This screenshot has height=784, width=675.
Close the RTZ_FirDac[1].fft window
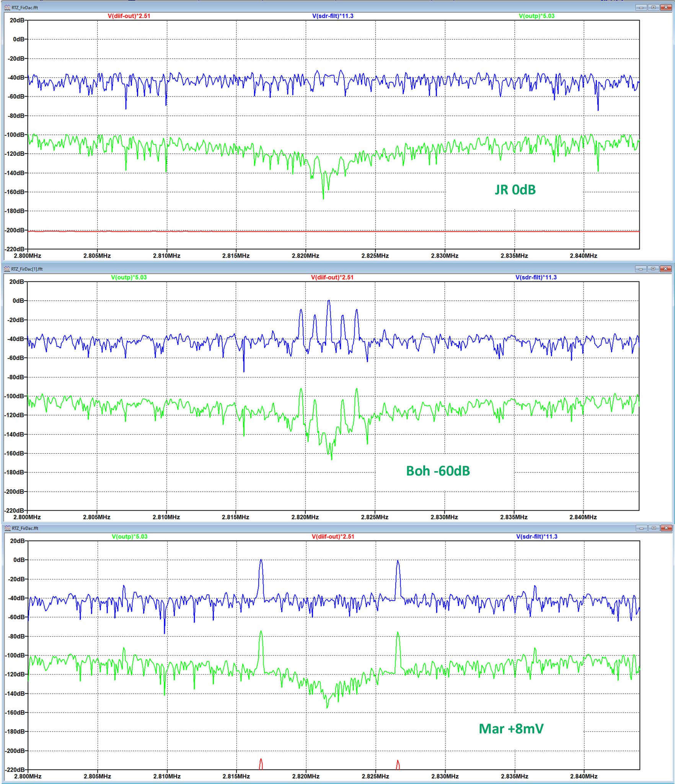[x=666, y=269]
